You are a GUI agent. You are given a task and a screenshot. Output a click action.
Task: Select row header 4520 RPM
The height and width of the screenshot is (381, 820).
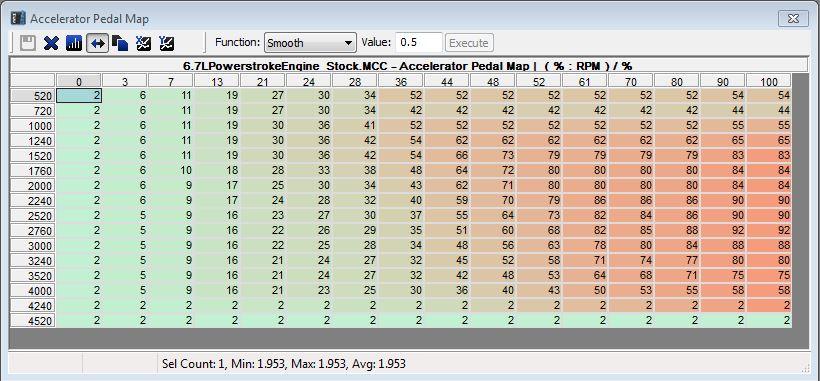coord(32,321)
